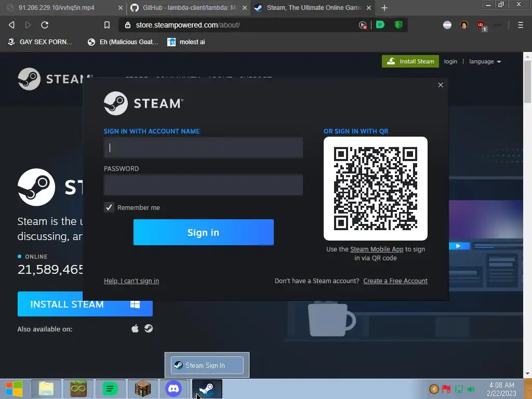Click the SteamOS platform icon

click(x=149, y=328)
